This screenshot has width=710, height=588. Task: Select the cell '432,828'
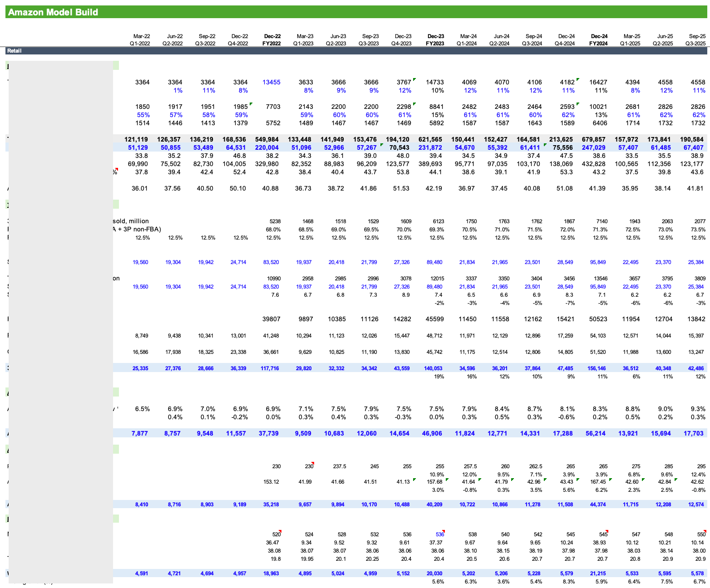tap(596, 164)
